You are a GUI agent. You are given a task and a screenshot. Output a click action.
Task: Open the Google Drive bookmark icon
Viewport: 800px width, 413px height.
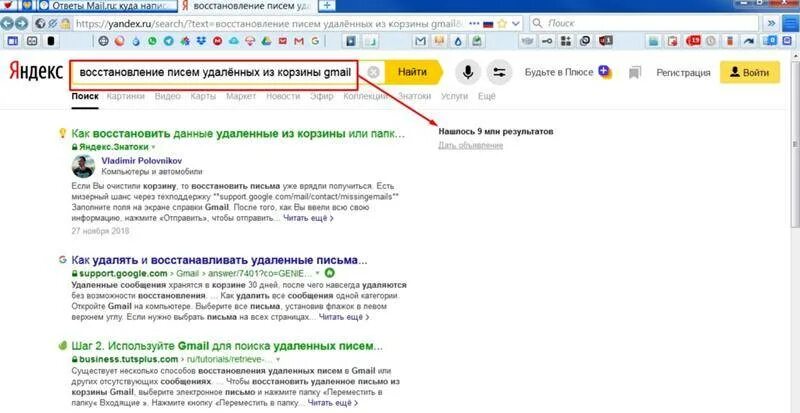266,41
